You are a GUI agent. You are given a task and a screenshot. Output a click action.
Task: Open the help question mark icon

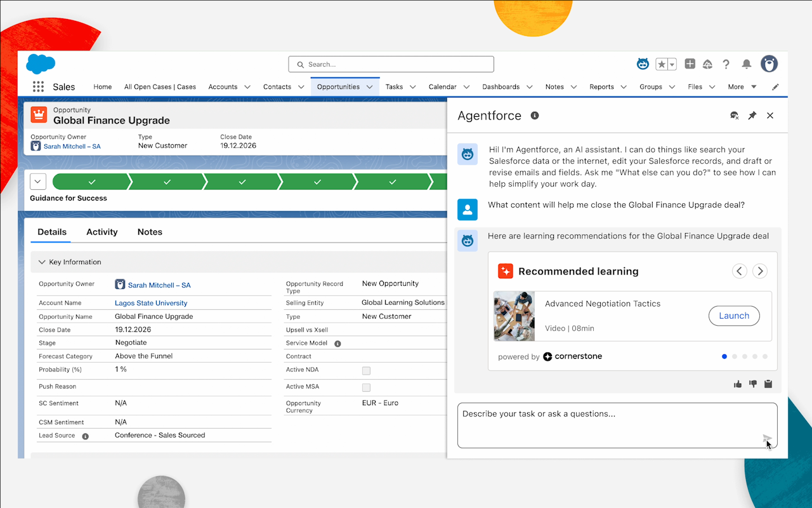(x=726, y=64)
